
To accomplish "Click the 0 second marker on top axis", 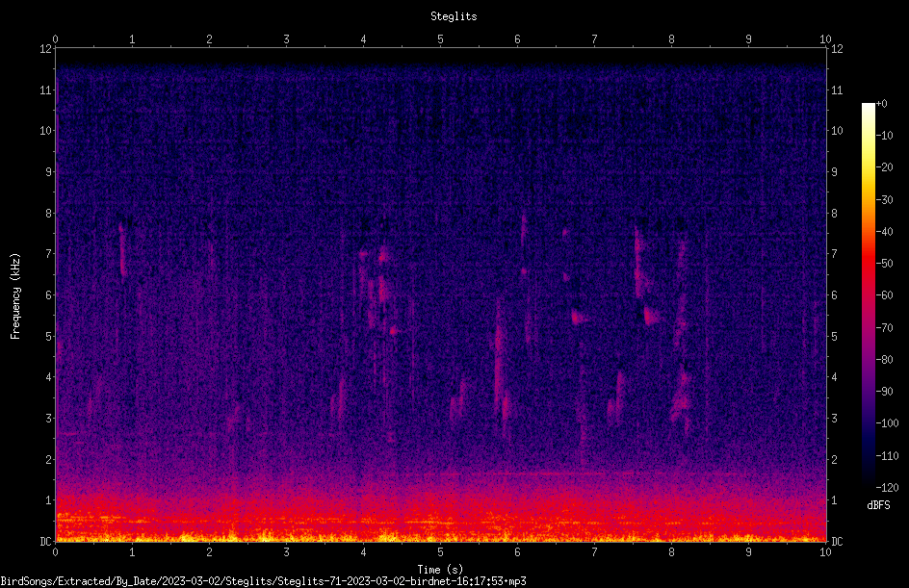I will [55, 39].
